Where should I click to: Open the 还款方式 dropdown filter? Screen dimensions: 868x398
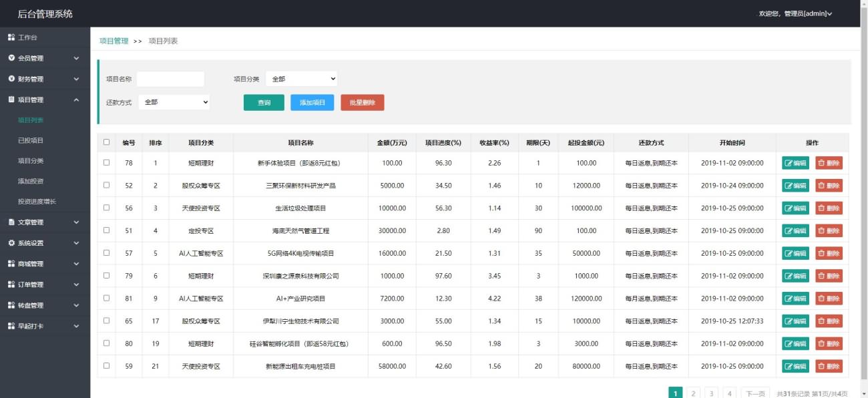click(174, 102)
